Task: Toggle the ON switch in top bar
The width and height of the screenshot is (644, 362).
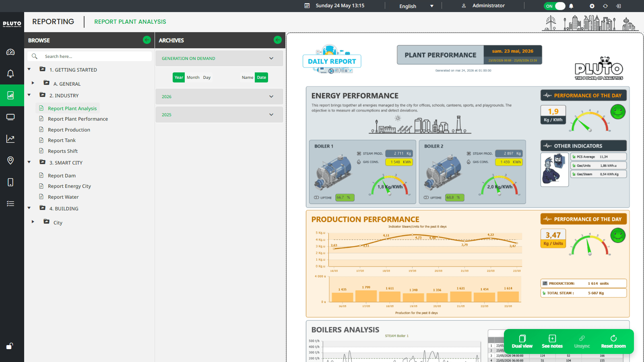Action: pos(555,6)
